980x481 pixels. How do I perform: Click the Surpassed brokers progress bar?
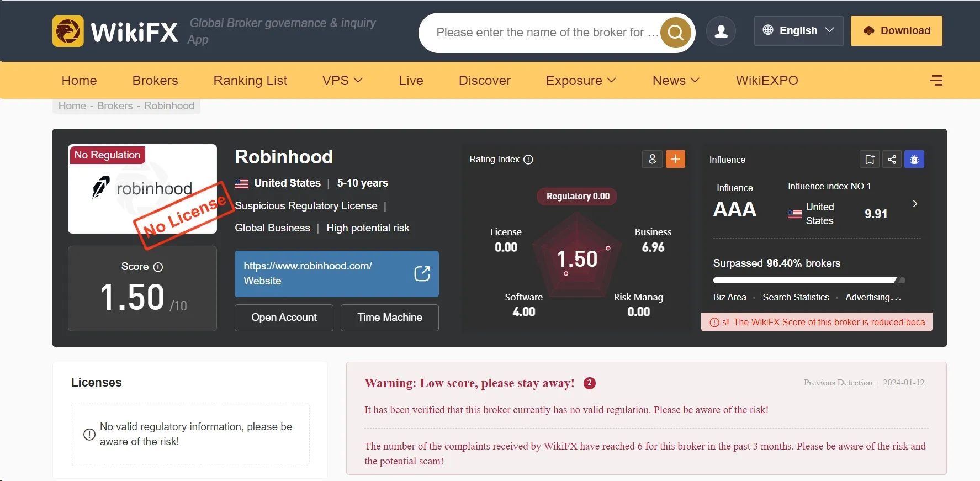(x=809, y=281)
